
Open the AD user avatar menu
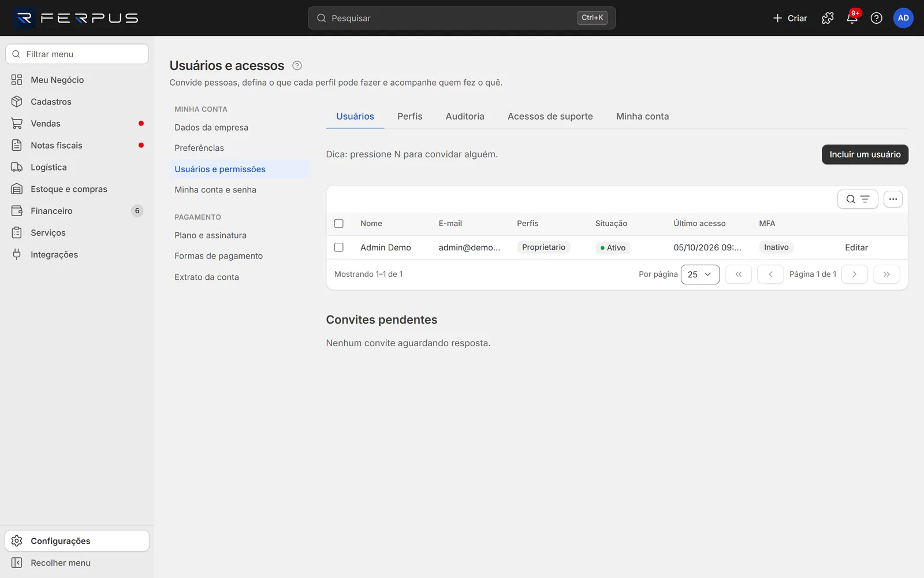click(x=903, y=18)
